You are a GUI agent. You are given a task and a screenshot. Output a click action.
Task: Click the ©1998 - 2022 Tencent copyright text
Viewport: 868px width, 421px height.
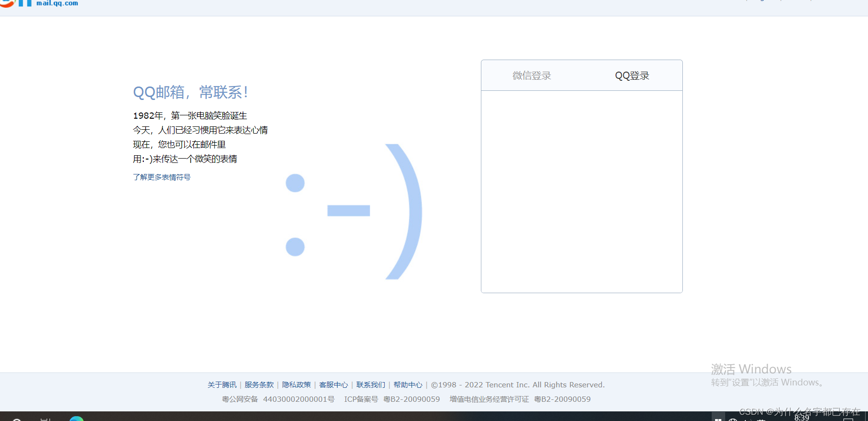coord(518,385)
